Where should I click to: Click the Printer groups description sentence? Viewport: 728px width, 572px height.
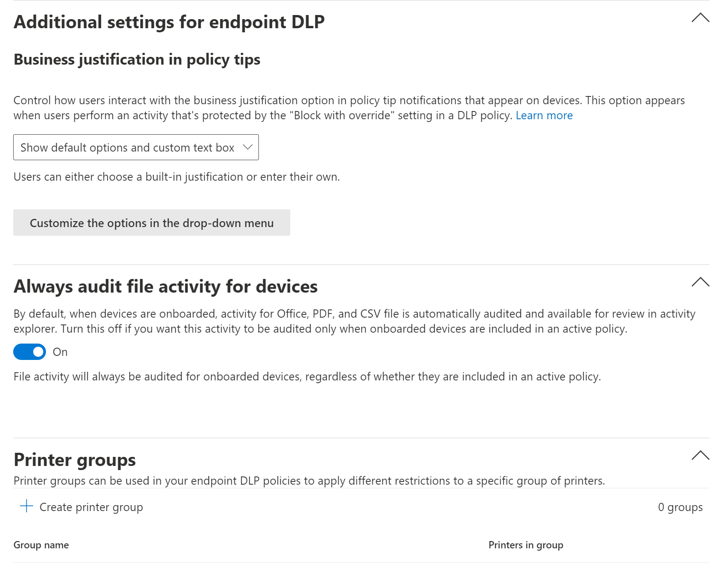(x=309, y=481)
